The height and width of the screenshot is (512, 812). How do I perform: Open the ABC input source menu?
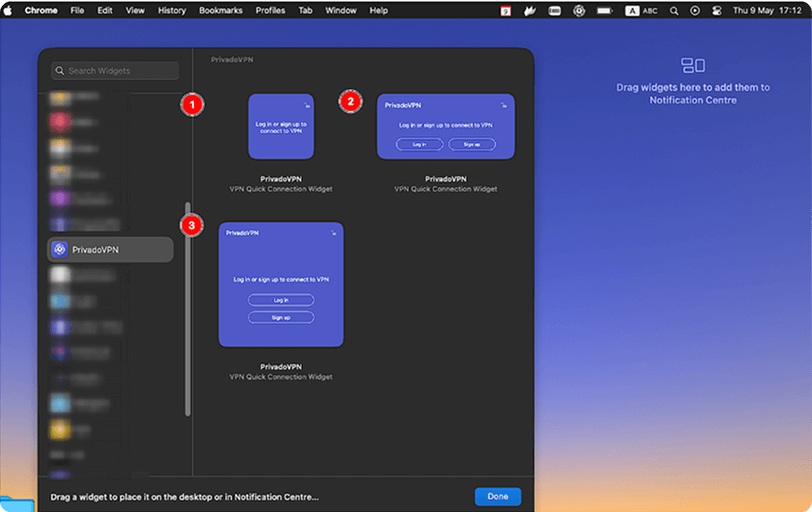click(x=641, y=10)
